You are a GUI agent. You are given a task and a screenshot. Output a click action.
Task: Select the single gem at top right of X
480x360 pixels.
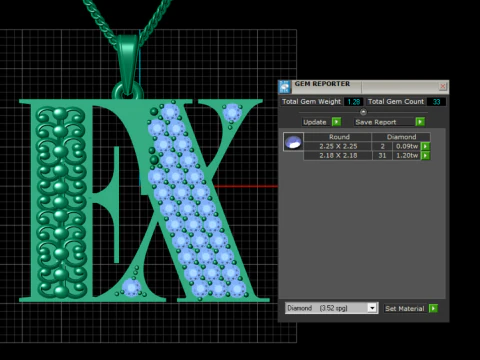click(x=232, y=113)
